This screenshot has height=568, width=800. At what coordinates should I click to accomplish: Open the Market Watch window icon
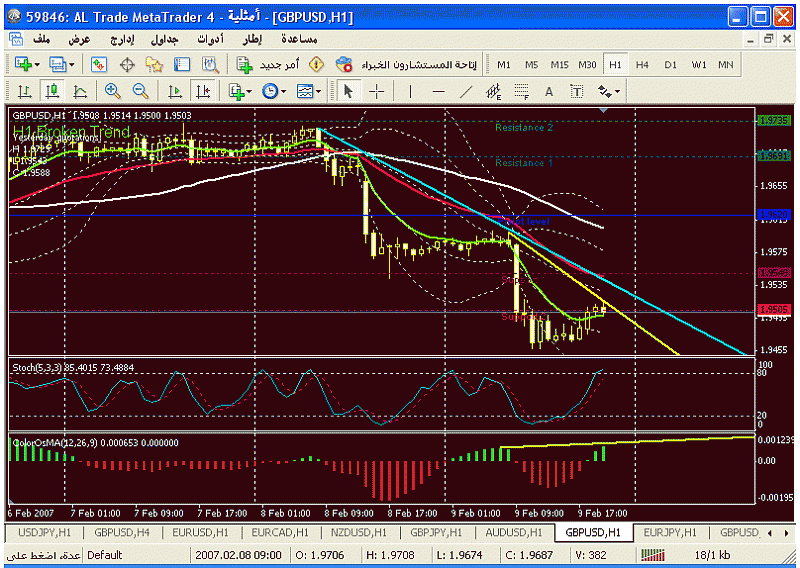coord(99,64)
